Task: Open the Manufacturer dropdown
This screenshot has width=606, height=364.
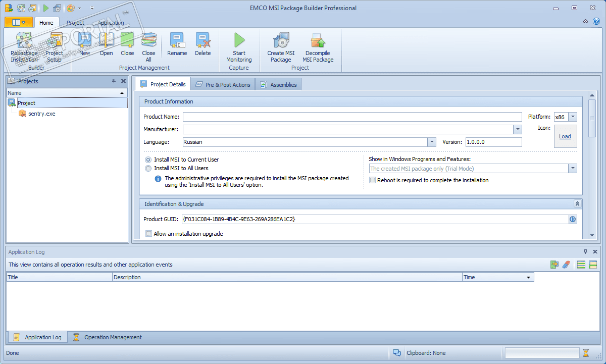Action: coord(518,129)
